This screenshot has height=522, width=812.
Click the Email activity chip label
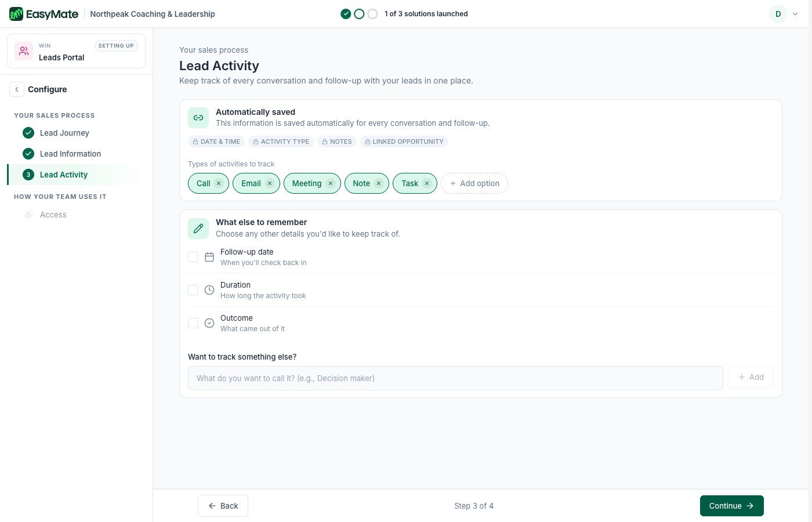pyautogui.click(x=251, y=183)
